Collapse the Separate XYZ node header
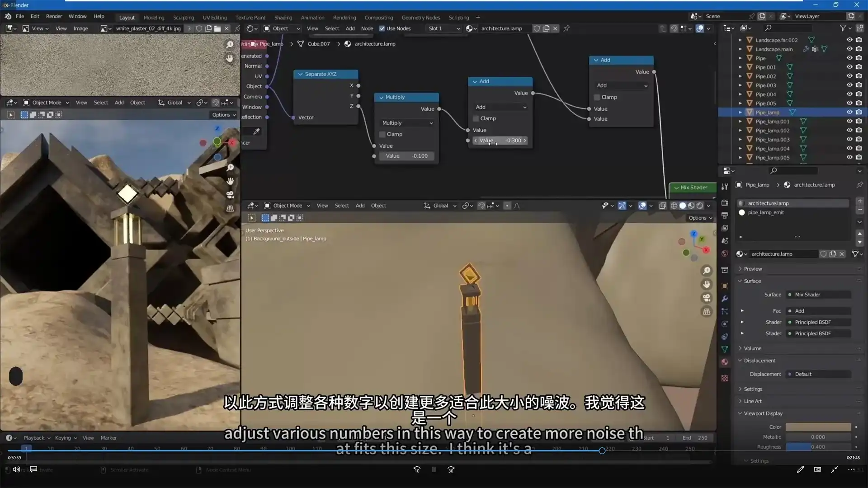868x488 pixels. point(300,74)
